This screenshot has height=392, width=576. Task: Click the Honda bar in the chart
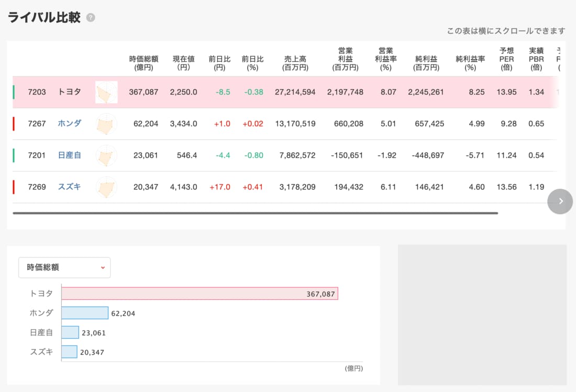[x=85, y=313]
